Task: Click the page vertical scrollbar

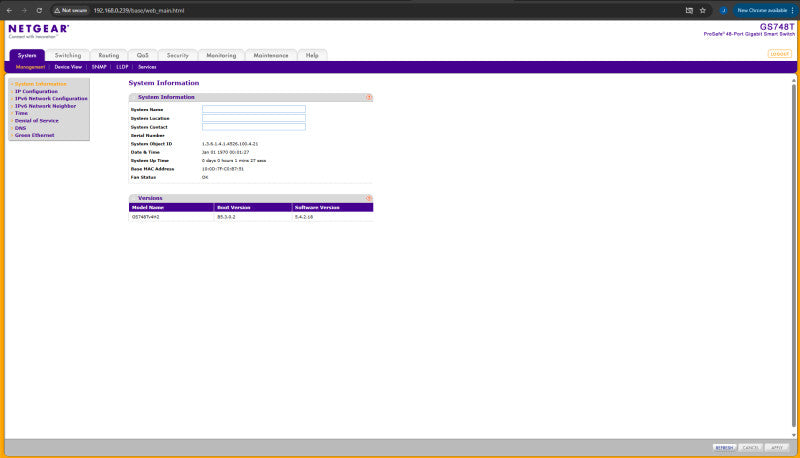Action: click(x=793, y=255)
